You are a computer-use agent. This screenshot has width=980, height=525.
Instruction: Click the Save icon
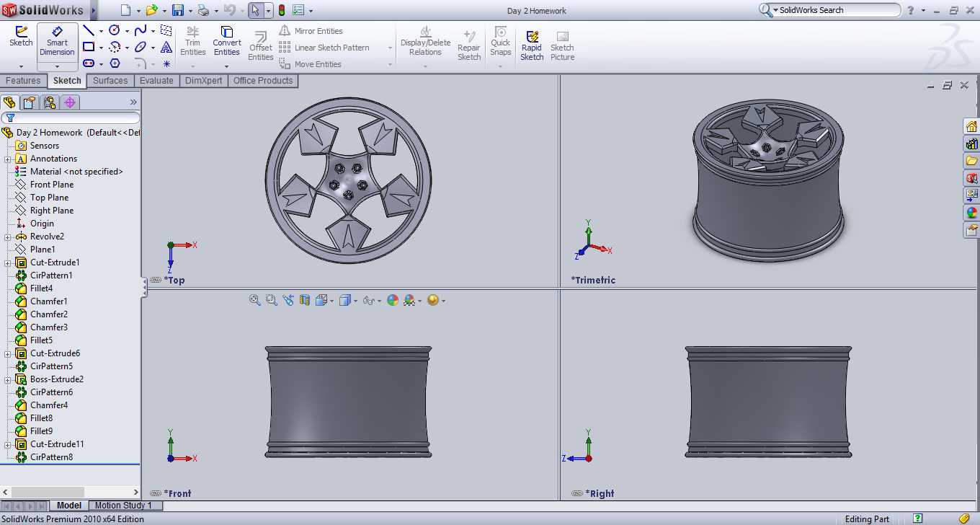178,10
